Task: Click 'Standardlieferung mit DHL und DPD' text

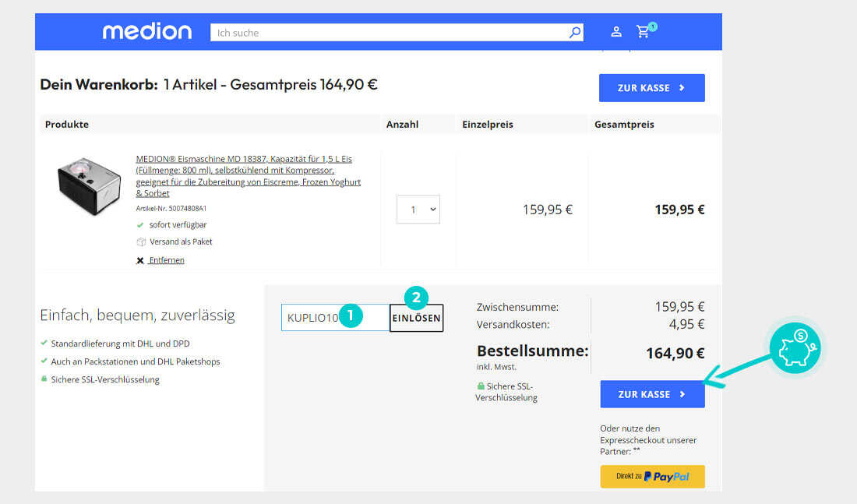Action: click(120, 344)
